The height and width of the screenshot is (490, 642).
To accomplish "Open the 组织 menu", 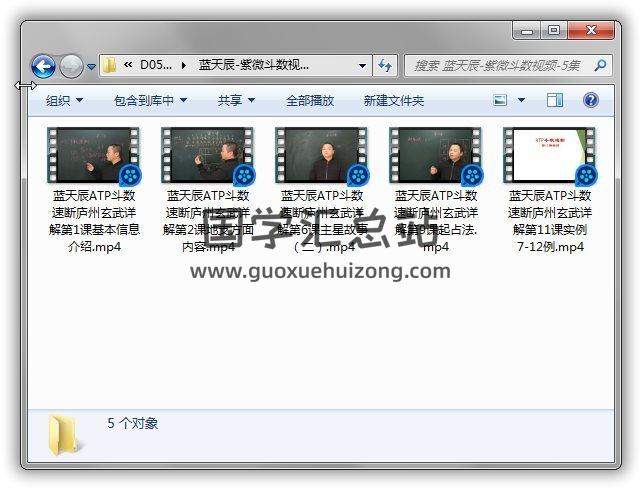I will click(64, 100).
